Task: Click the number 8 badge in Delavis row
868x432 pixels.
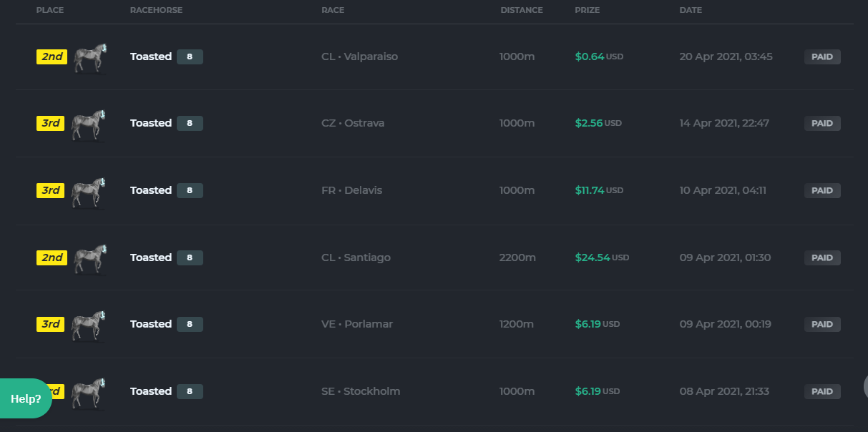Action: point(190,190)
